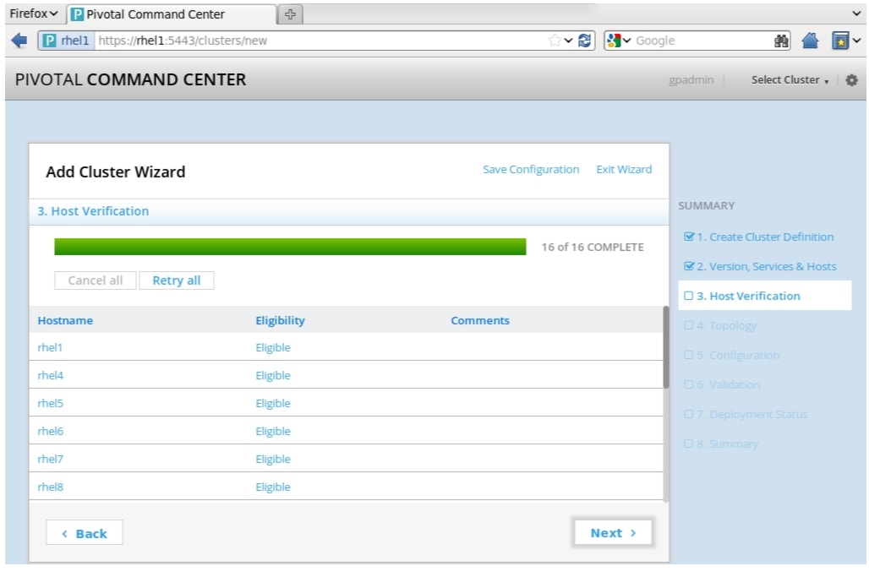Sort by the Hostname column header
869x588 pixels.
coord(65,320)
